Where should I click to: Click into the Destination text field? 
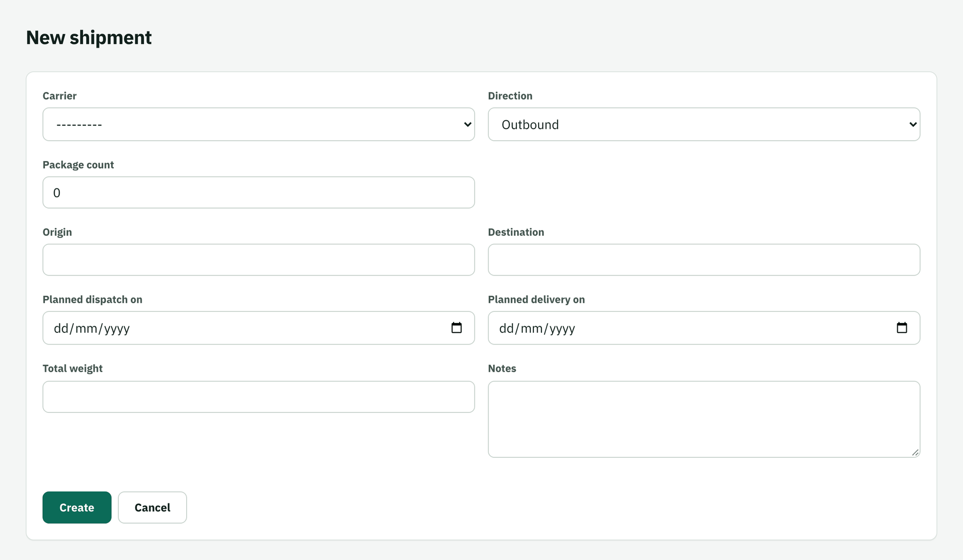click(x=704, y=260)
